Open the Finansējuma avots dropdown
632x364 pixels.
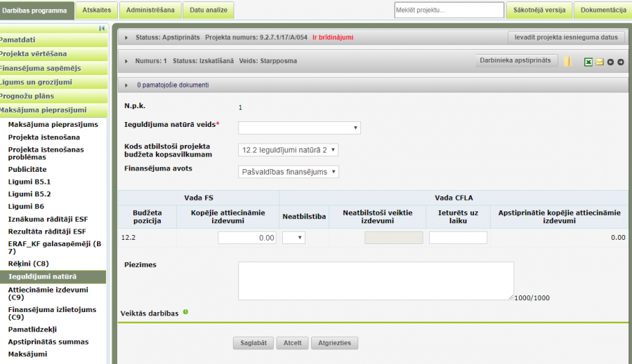(289, 172)
